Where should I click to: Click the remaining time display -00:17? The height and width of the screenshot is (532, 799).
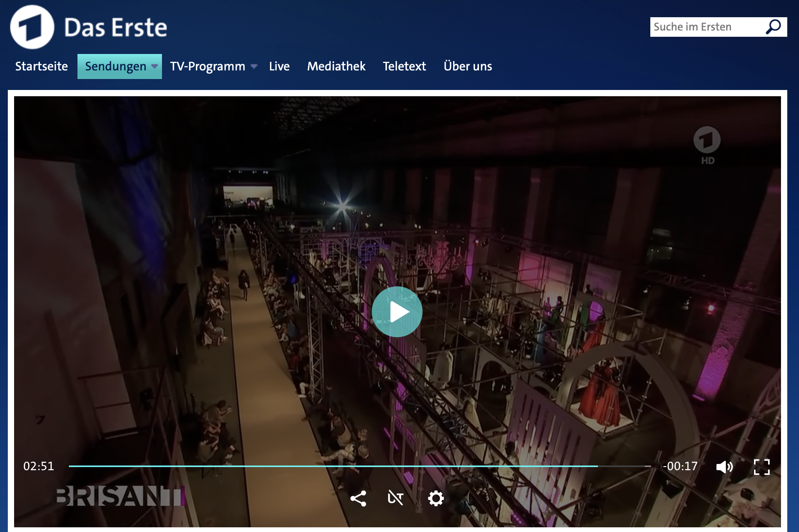(680, 466)
